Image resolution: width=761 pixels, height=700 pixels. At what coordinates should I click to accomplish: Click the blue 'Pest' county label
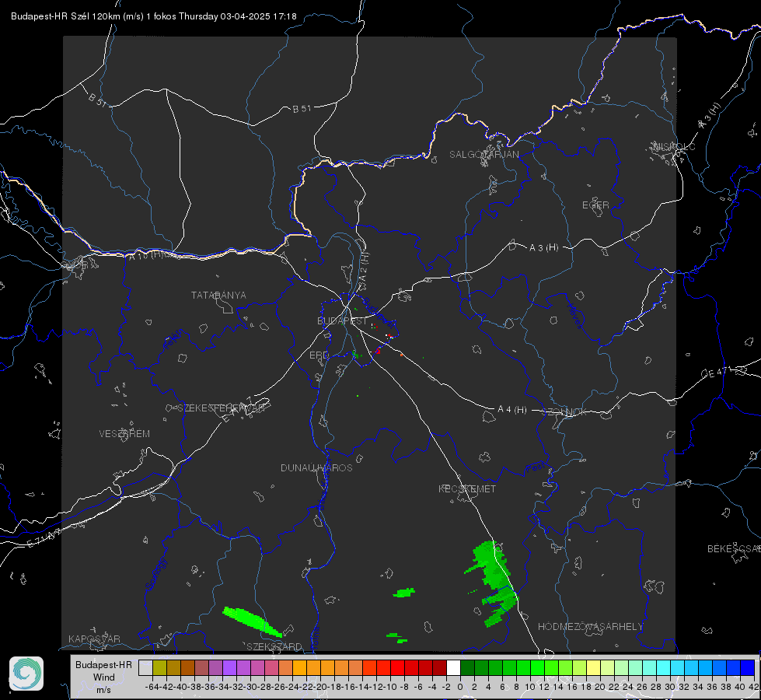[535, 468]
